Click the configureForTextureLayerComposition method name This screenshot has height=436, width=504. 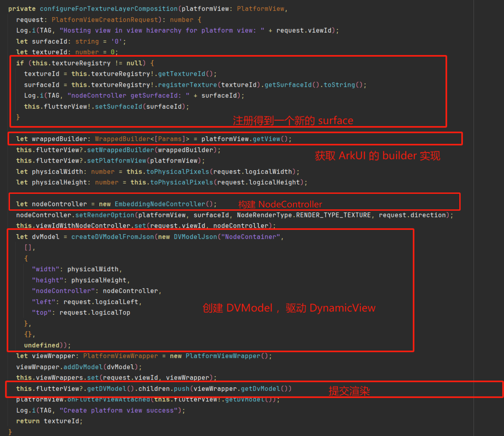109,9
